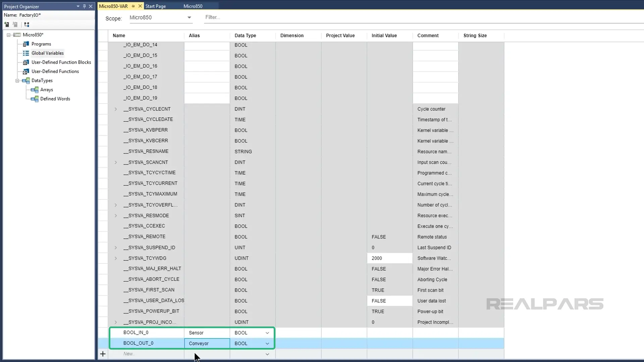This screenshot has height=362, width=644.
Task: Switch to the Micro850 tab
Action: (x=193, y=6)
